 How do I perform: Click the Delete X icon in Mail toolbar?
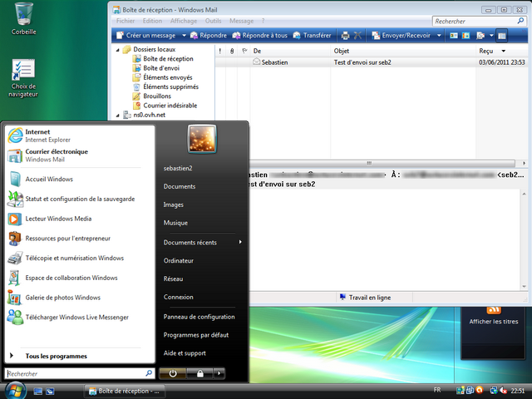pyautogui.click(x=357, y=35)
